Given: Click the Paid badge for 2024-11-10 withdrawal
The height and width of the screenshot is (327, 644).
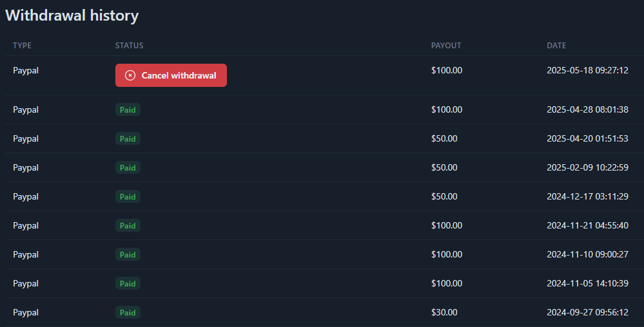Looking at the screenshot, I should [128, 254].
